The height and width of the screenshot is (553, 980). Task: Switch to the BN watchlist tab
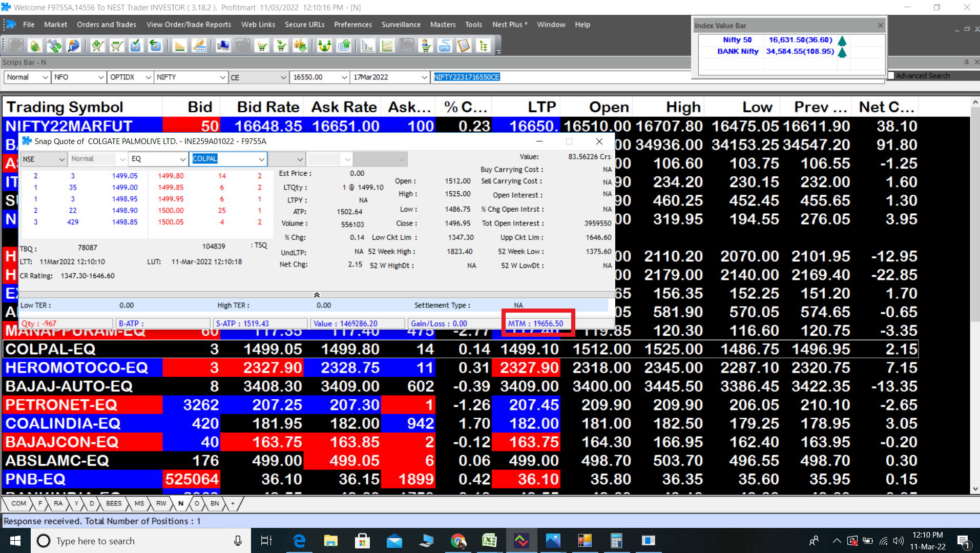(x=215, y=503)
